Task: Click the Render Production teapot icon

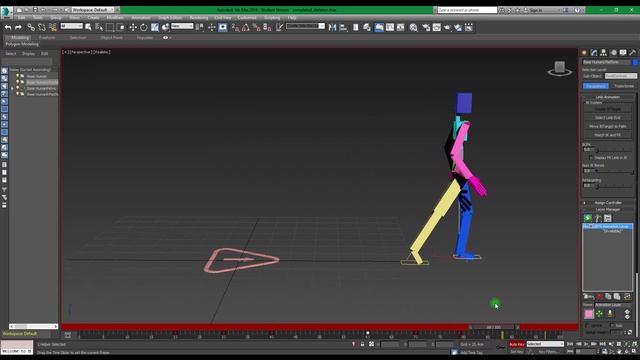Action: pyautogui.click(x=447, y=27)
